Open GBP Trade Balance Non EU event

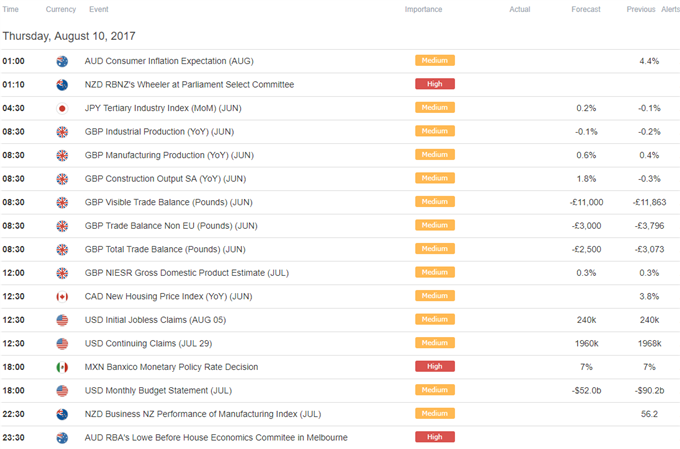[x=171, y=226]
